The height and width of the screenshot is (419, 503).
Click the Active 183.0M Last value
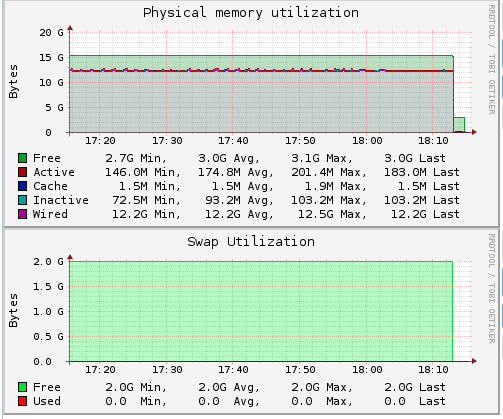(422, 172)
